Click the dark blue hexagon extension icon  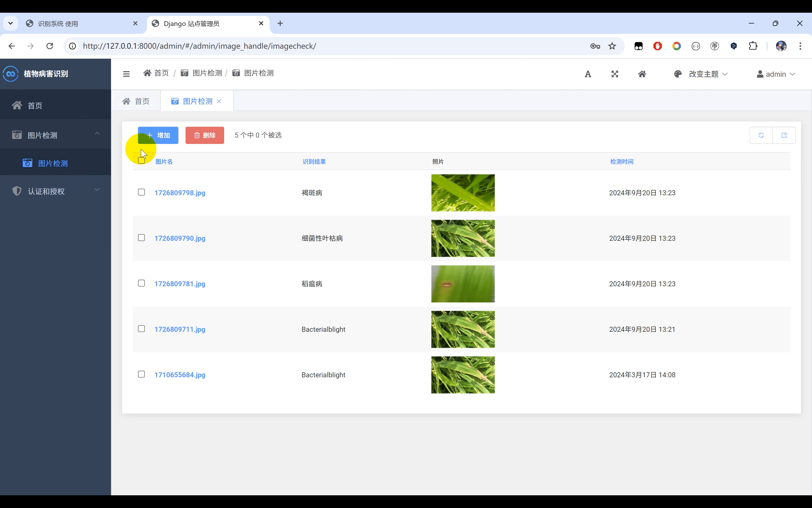pyautogui.click(x=733, y=46)
